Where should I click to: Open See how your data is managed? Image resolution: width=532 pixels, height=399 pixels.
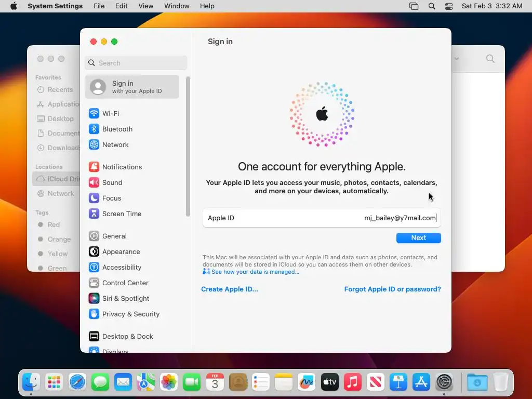coord(255,272)
